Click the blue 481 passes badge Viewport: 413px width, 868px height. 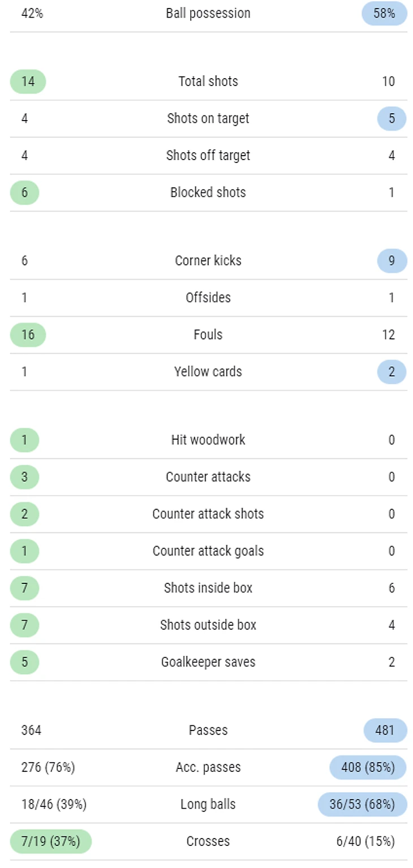[385, 731]
